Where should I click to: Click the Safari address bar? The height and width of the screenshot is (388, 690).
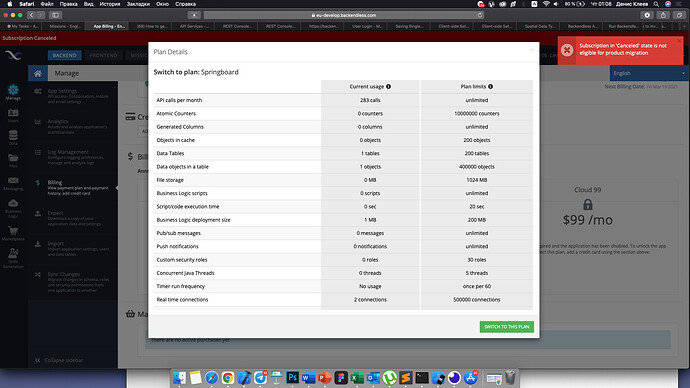[x=344, y=15]
